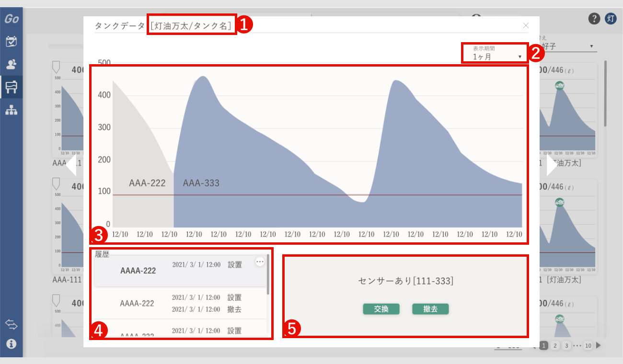Image resolution: width=623 pixels, height=364 pixels.
Task: Show next tank with right arrow
Action: (x=552, y=165)
